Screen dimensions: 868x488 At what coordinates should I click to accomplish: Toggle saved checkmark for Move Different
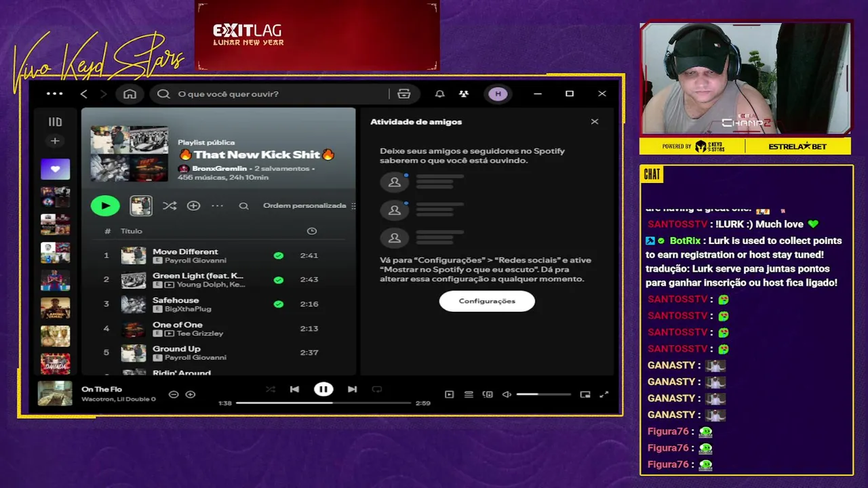coord(278,256)
